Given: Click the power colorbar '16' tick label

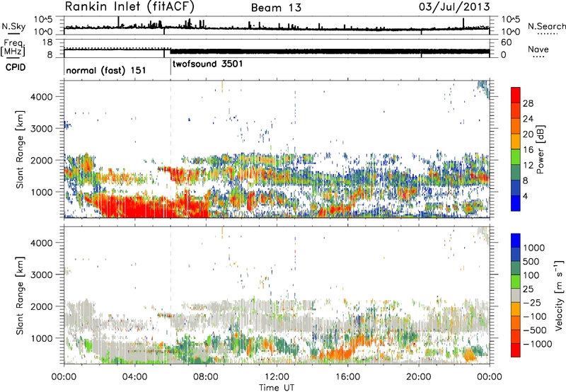Looking at the screenshot, I should point(528,150).
